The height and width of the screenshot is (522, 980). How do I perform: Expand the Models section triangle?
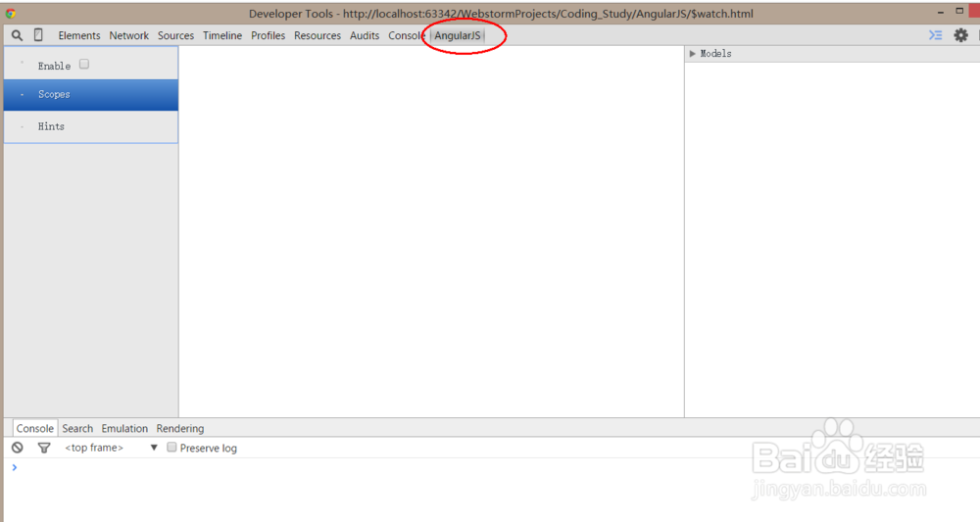tap(692, 54)
